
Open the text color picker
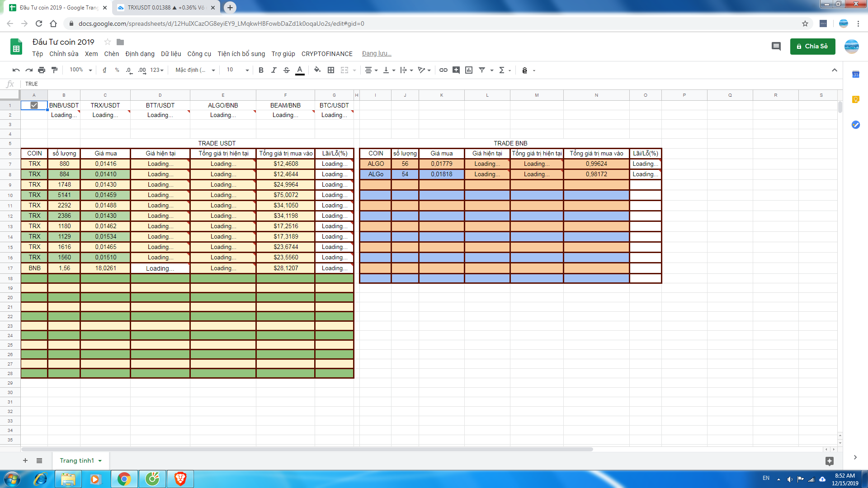pyautogui.click(x=300, y=70)
